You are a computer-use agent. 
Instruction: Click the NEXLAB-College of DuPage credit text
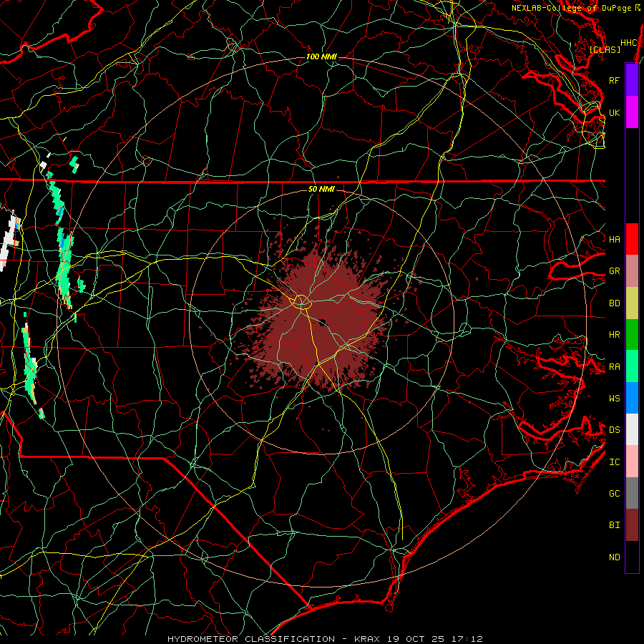click(x=572, y=8)
